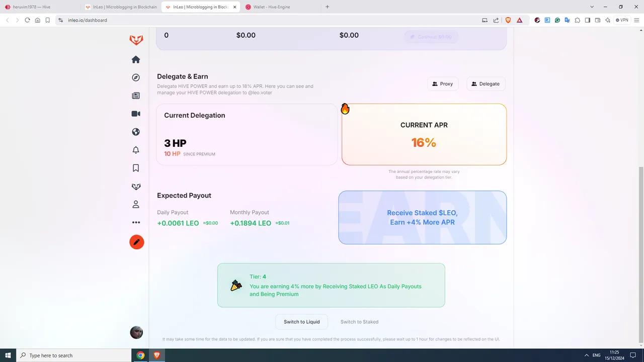644x362 pixels.
Task: Switch to the Wallet Hive-Engine tab
Action: point(281,7)
